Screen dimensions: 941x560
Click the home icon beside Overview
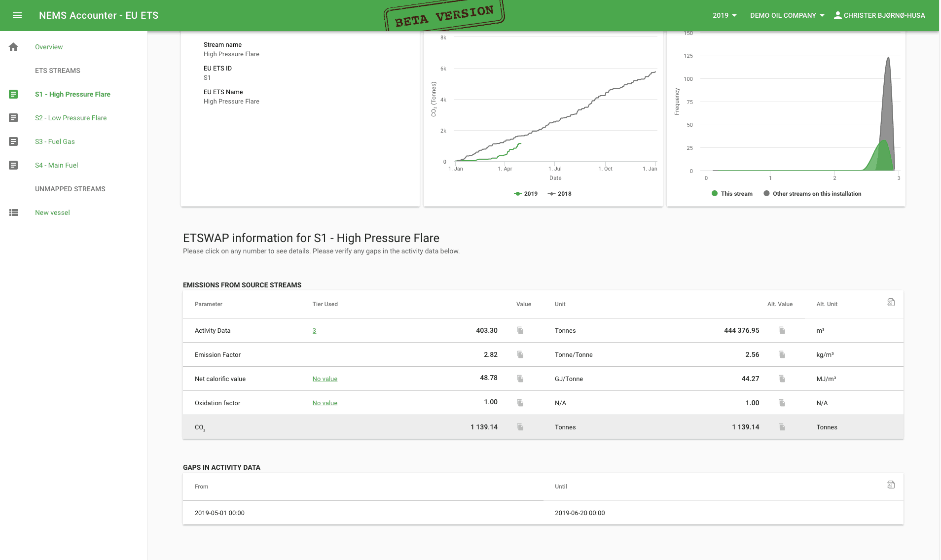(13, 46)
